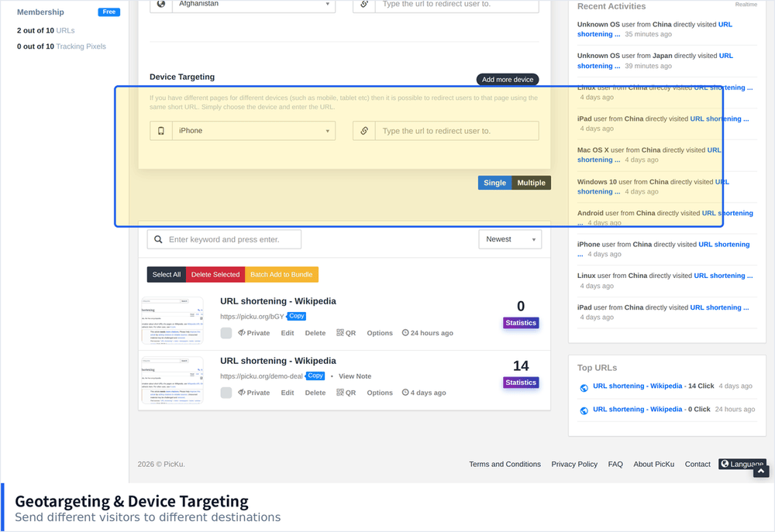Click Select All button
This screenshot has height=532, width=775.
(x=167, y=275)
